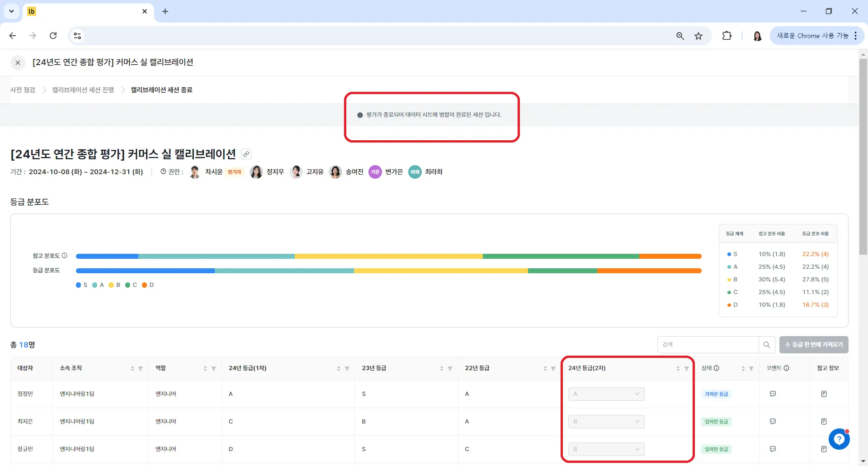Click the search magnifier icon next to 검색

pos(767,345)
